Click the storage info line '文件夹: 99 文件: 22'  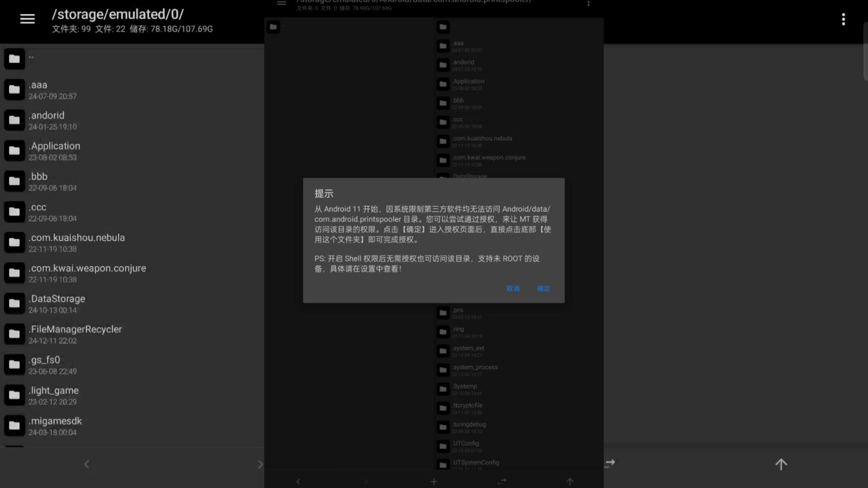pyautogui.click(x=89, y=29)
